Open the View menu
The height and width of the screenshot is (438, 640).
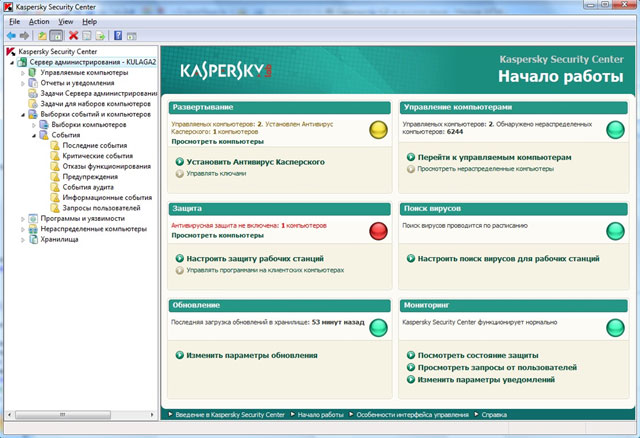click(66, 22)
